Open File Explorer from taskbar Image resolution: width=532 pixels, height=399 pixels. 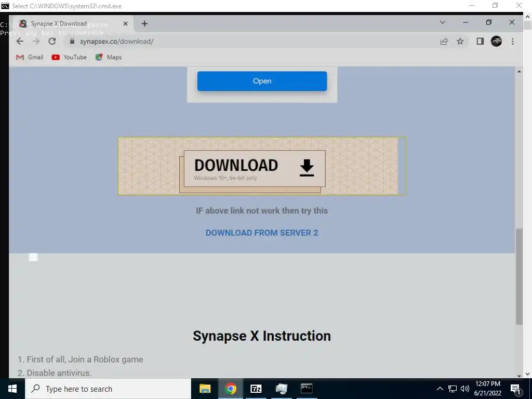(x=205, y=389)
